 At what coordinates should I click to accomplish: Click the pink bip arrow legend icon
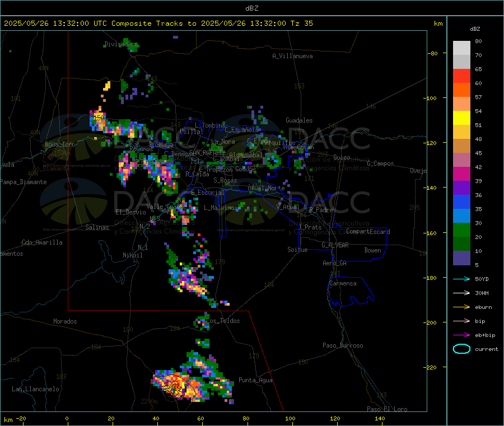(x=461, y=321)
